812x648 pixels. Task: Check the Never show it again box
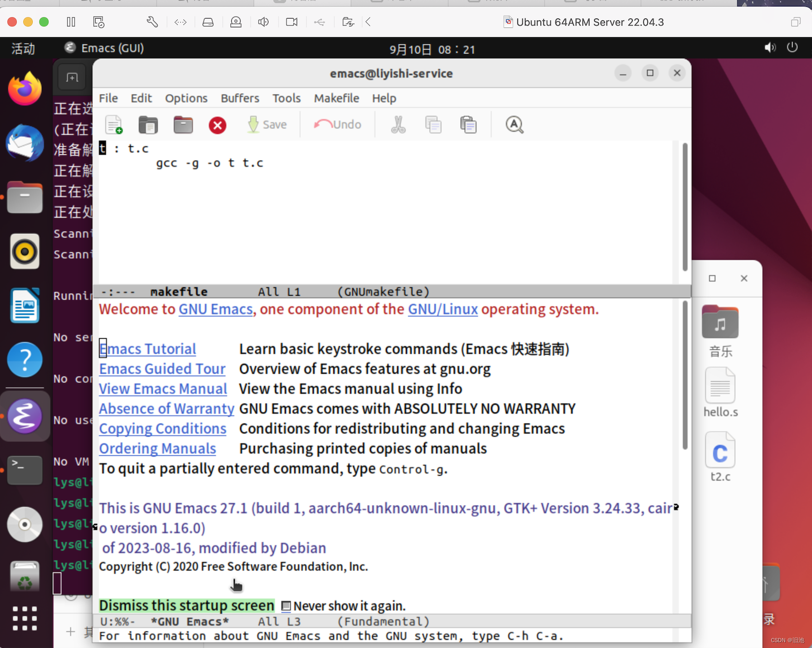click(286, 606)
